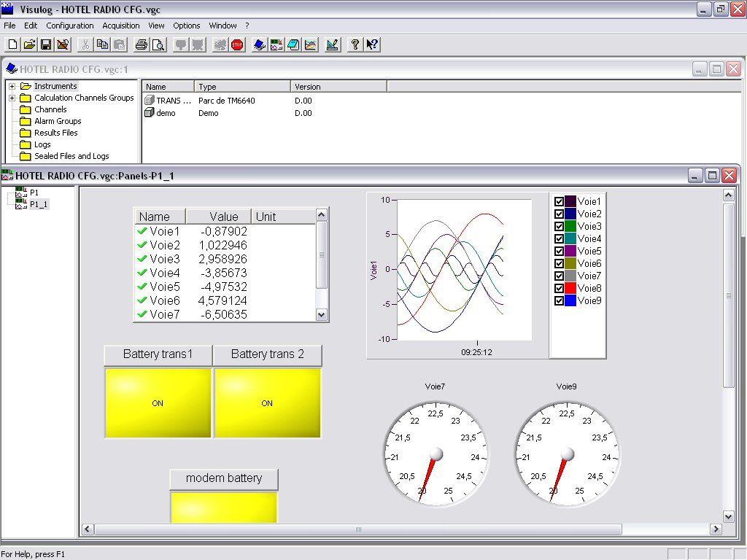Click the Voie2 blue color swatch
Screen dimensions: 747x560
pyautogui.click(x=570, y=214)
